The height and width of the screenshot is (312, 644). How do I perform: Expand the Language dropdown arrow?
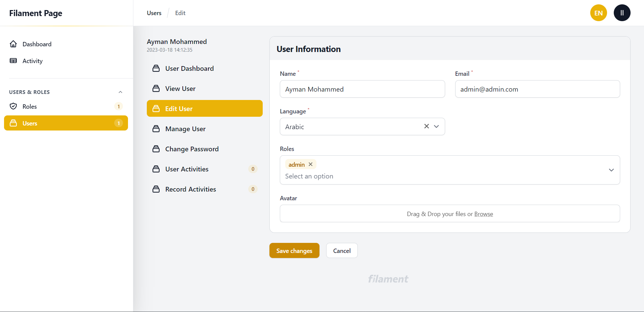(436, 126)
